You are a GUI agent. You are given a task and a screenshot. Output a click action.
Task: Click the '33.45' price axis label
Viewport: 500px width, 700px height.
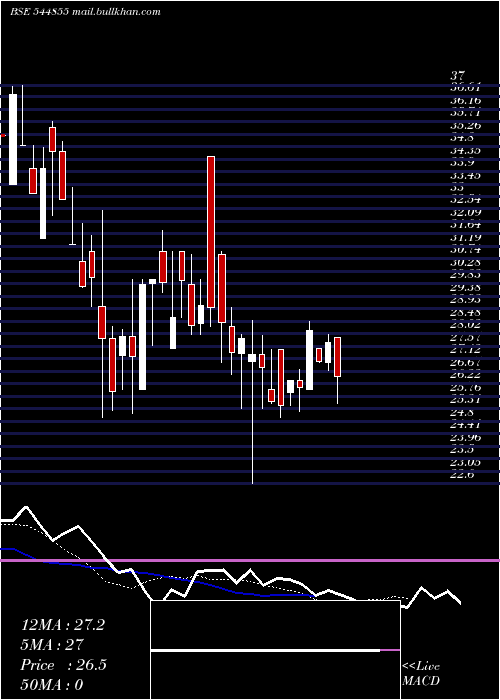point(466,175)
